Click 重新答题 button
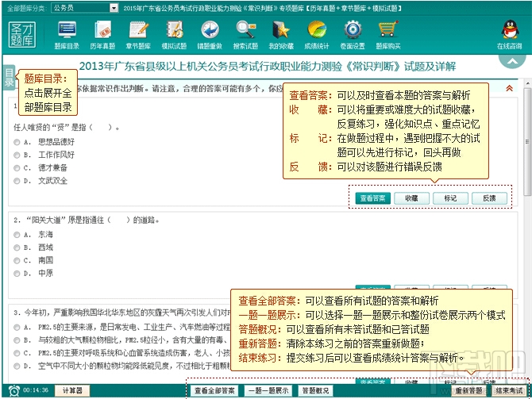Viewport: 532px width, 399px height. (469, 390)
